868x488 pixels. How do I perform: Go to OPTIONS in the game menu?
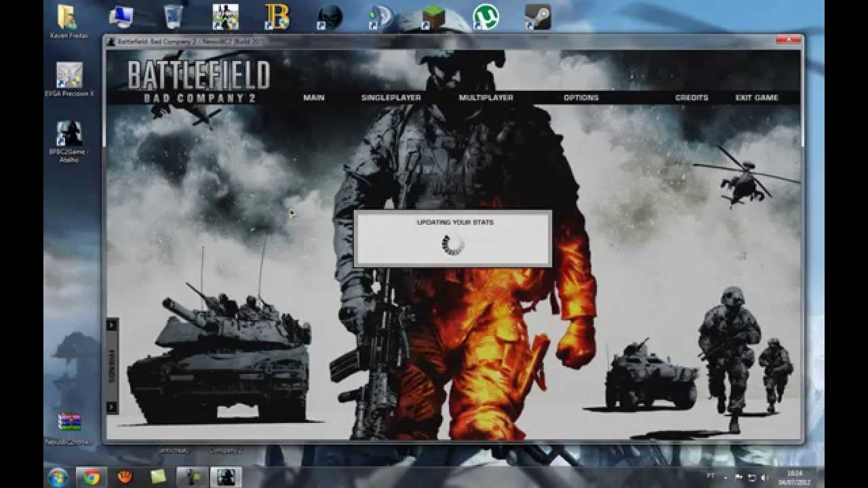(581, 98)
